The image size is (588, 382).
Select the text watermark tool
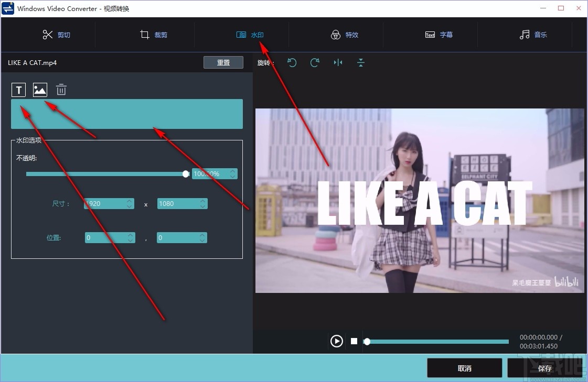[18, 90]
